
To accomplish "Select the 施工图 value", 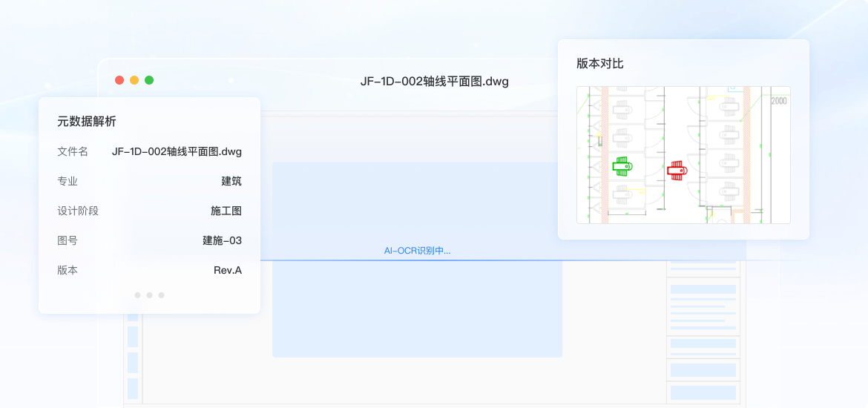I will click(x=226, y=211).
